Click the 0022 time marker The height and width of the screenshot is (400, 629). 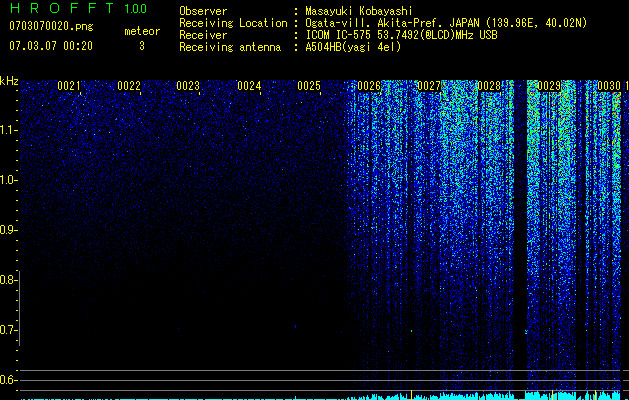tap(129, 86)
